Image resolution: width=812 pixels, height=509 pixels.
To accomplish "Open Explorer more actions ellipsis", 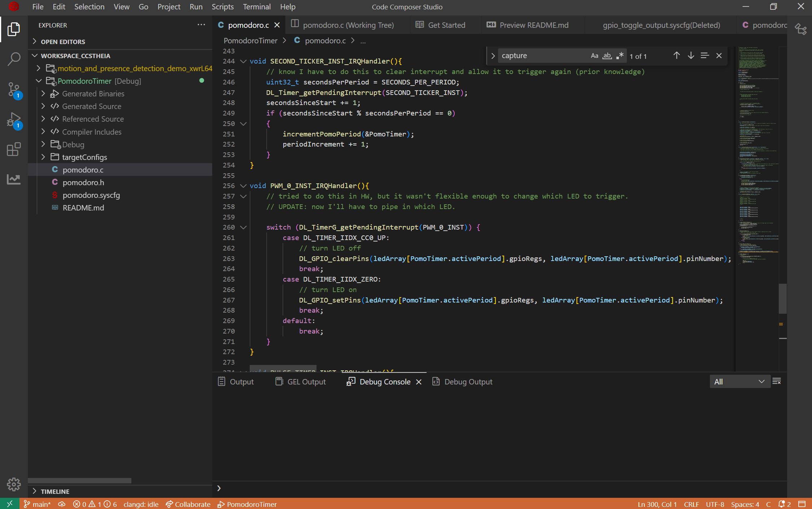I will tap(201, 25).
